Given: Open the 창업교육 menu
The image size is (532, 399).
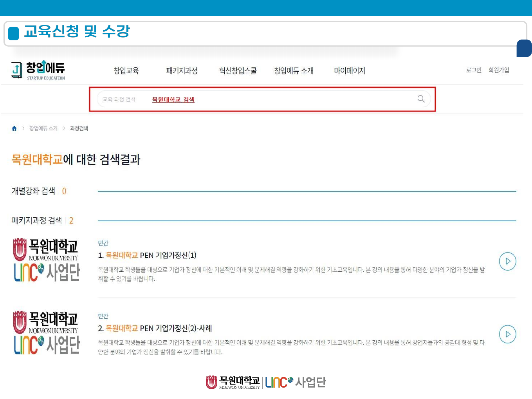Looking at the screenshot, I should (126, 71).
